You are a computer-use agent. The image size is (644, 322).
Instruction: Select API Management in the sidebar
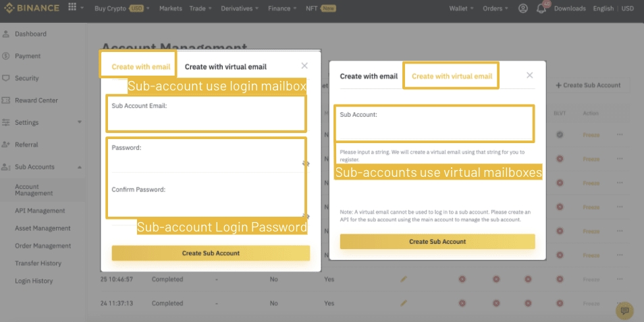point(40,211)
